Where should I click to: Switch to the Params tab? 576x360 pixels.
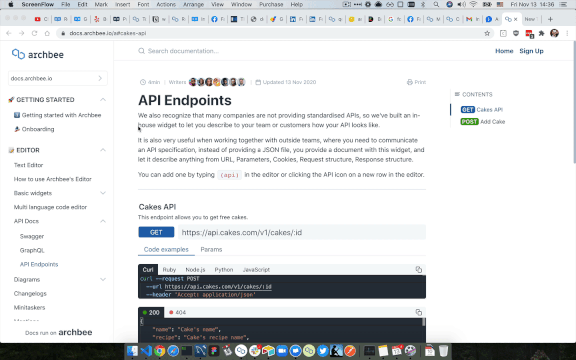click(x=211, y=249)
